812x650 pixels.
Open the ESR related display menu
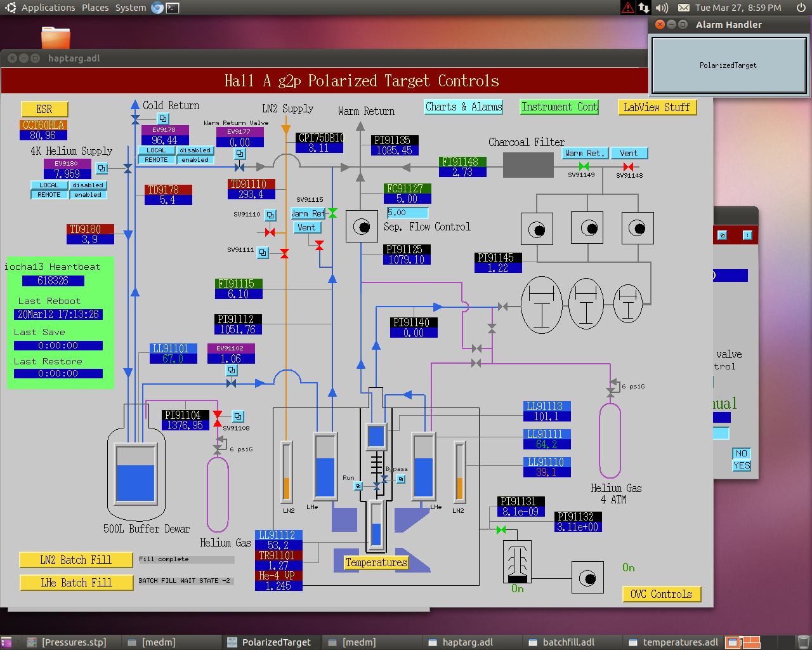click(x=44, y=109)
